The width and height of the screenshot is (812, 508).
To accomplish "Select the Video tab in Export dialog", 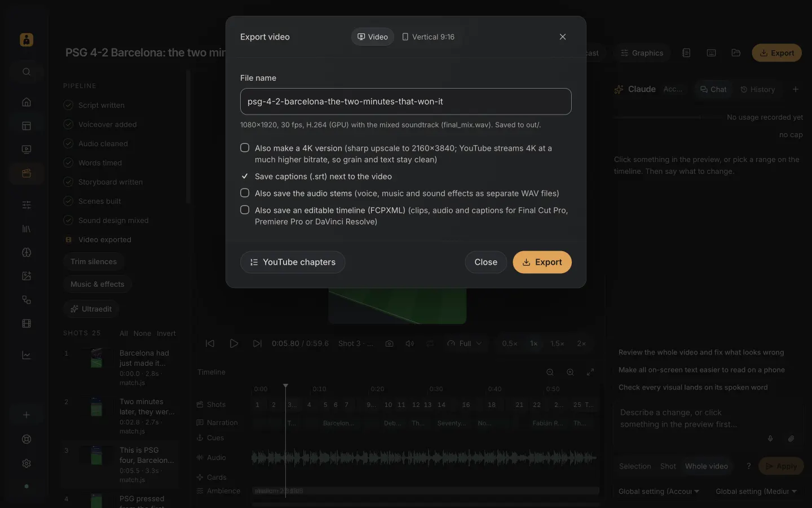I will pyautogui.click(x=373, y=37).
